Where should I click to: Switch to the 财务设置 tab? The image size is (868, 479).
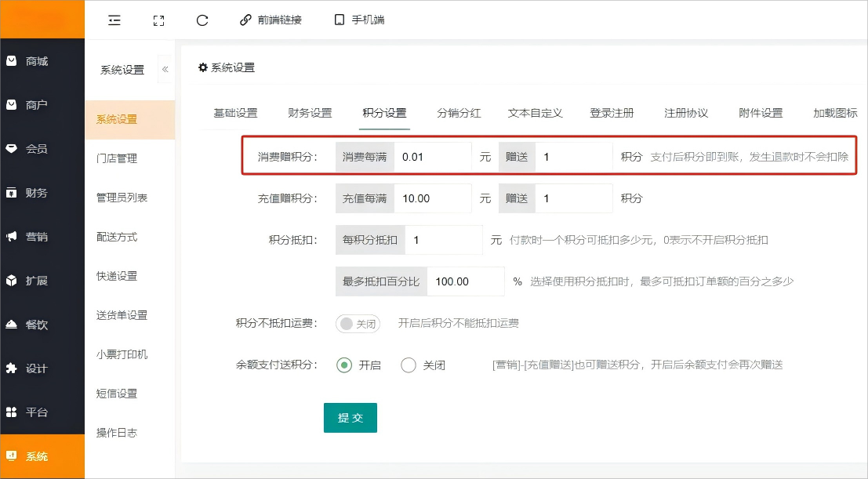click(x=310, y=113)
